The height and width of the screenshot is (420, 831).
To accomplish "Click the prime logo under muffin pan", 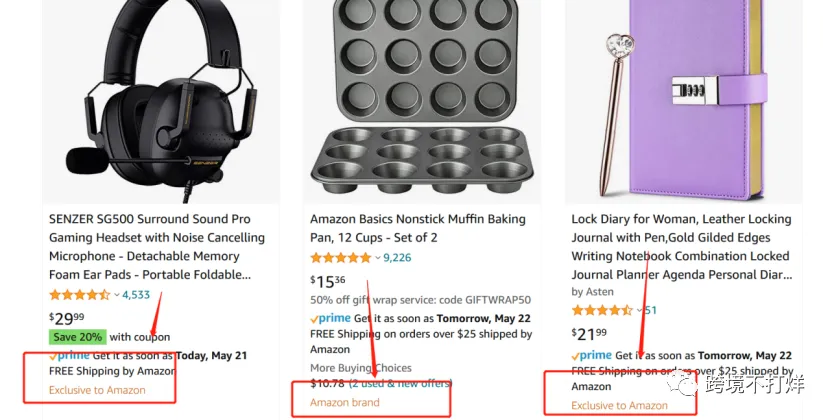I will click(x=330, y=319).
